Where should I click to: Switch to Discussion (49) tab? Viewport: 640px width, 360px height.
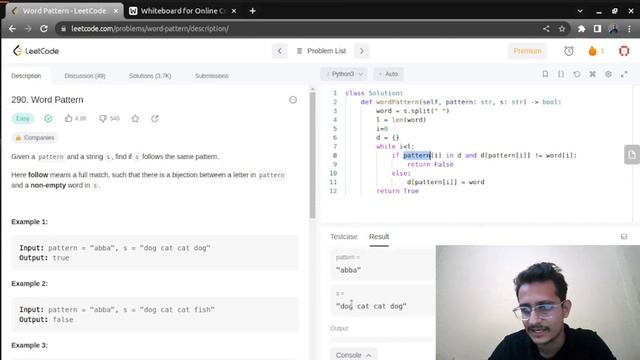(85, 76)
